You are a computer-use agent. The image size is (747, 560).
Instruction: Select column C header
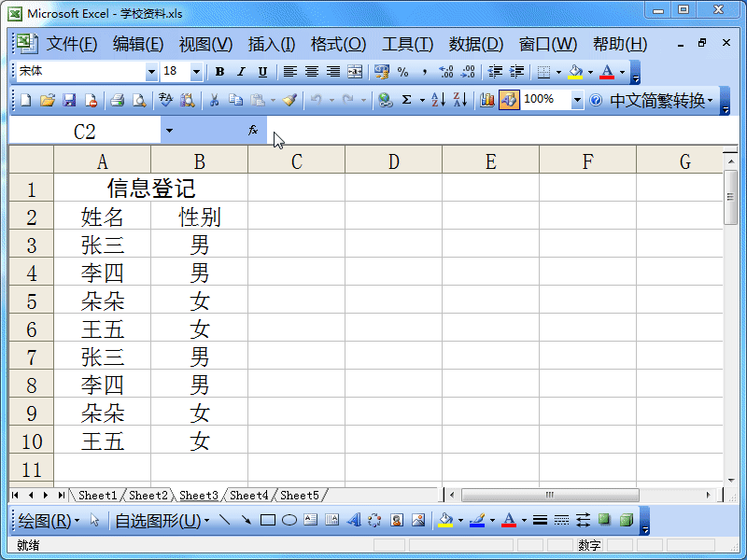[296, 161]
